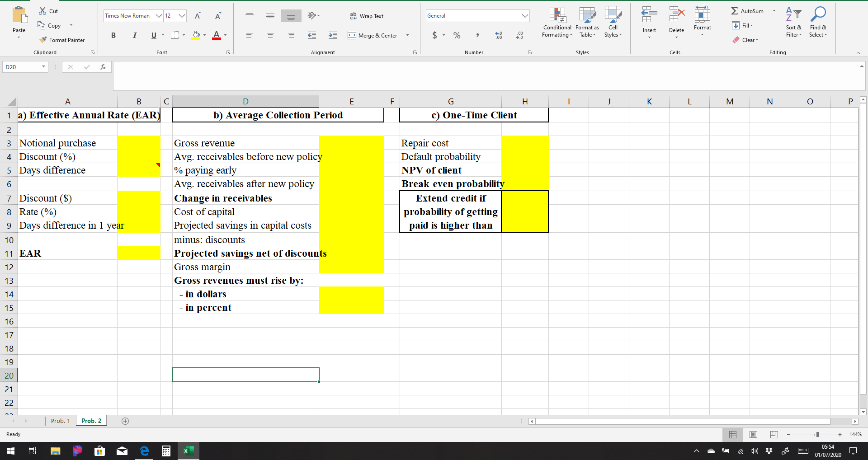Switch to Page Break Preview
Screen dimensions: 868x460
point(774,434)
